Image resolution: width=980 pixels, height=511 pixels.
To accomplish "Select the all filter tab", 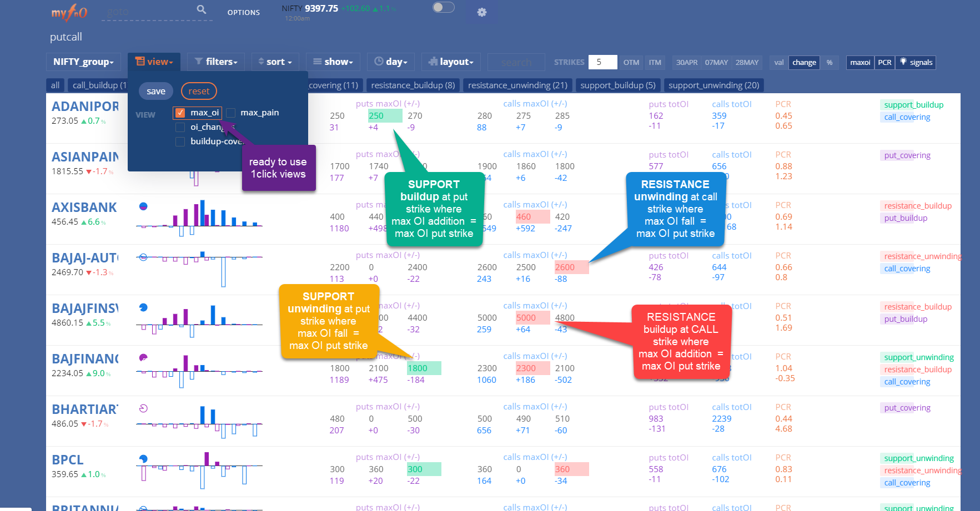I will tap(55, 85).
